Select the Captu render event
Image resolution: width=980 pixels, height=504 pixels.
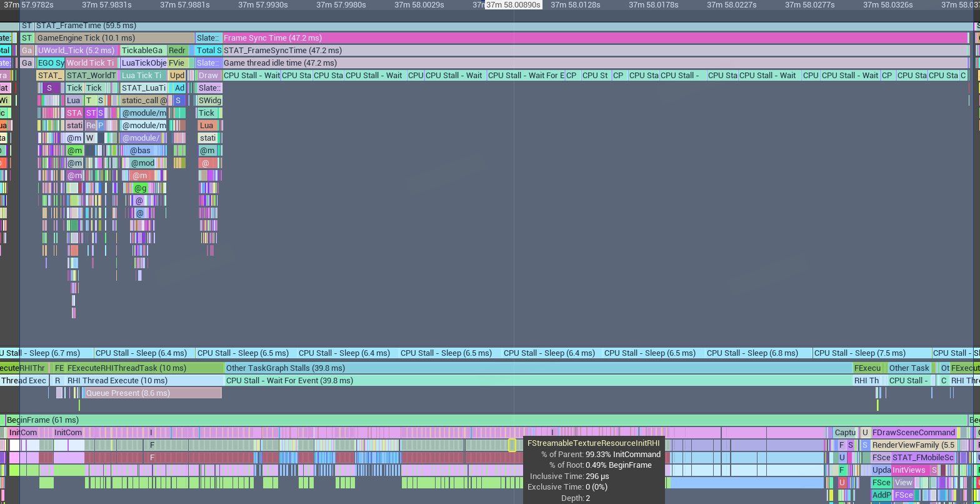(845, 433)
